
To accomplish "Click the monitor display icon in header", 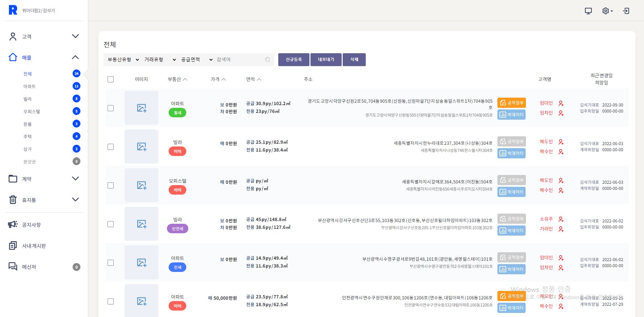I will tap(588, 11).
